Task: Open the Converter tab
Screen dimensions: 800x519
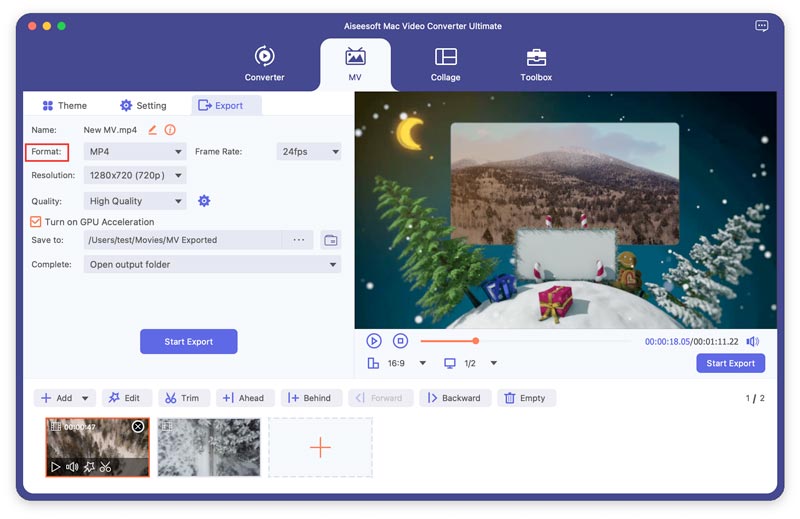Action: point(264,64)
